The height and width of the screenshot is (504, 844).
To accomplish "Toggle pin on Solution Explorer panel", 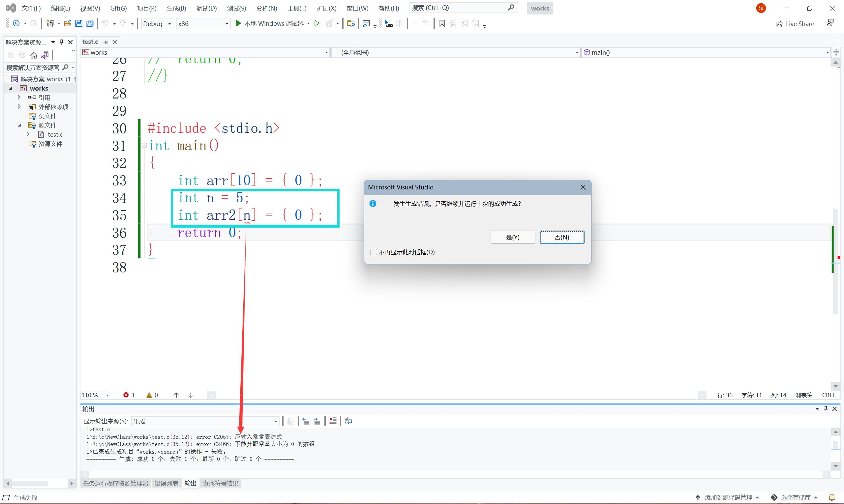I will [62, 42].
